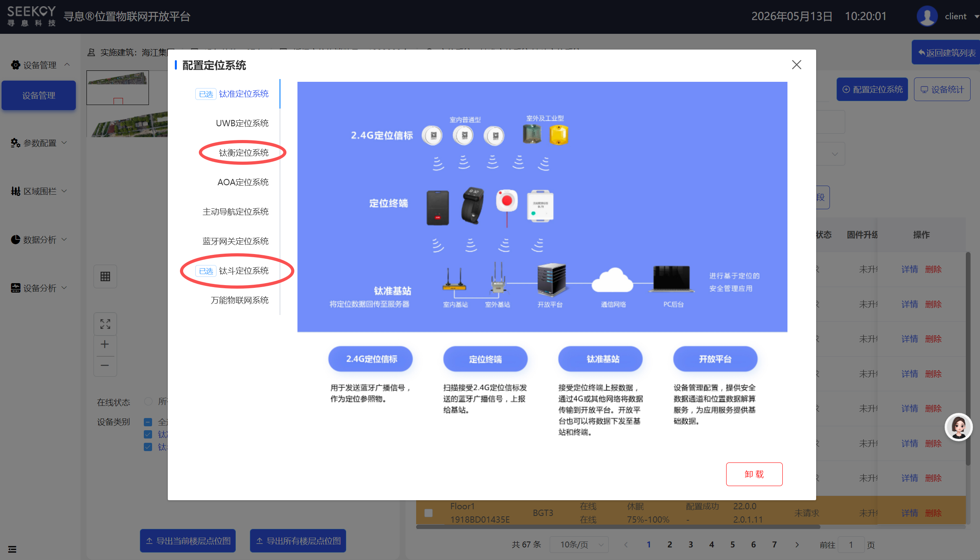Toggle the third device category checkbox
The image size is (980, 560).
[148, 447]
